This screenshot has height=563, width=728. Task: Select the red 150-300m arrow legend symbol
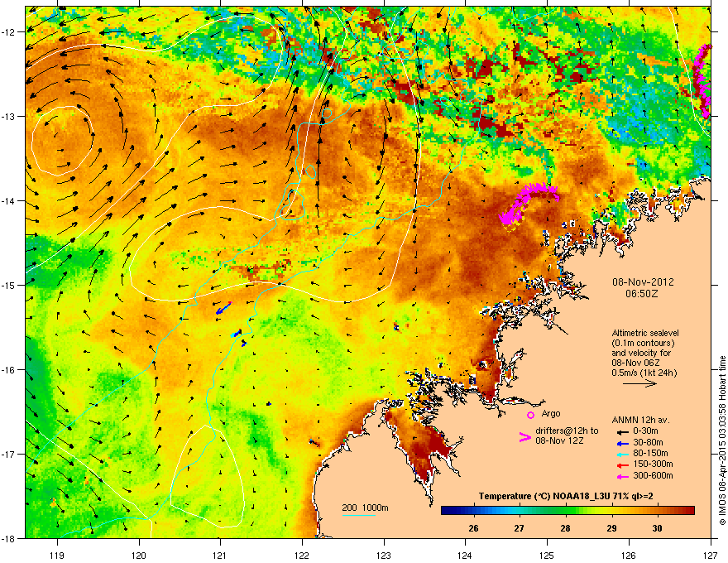[x=623, y=465]
